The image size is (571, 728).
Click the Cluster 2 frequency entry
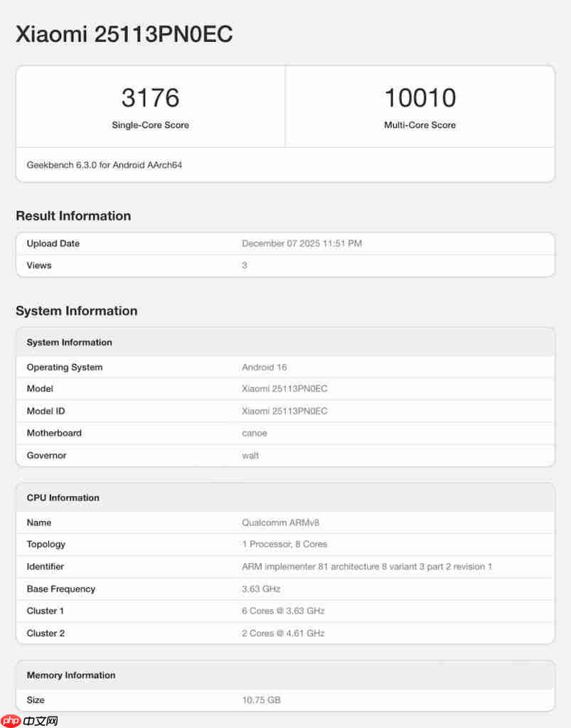pyautogui.click(x=282, y=633)
